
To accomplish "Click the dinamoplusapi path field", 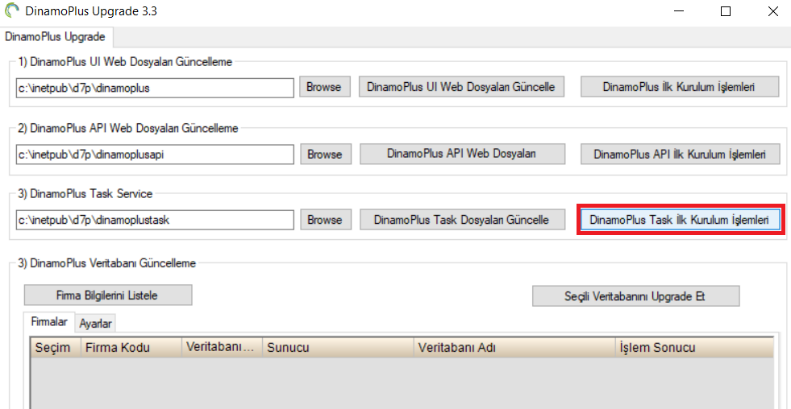I will click(155, 155).
